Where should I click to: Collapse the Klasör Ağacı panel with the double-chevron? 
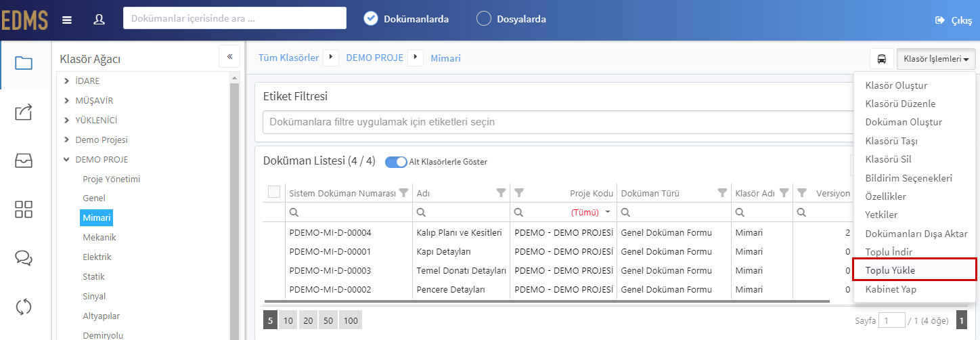click(x=229, y=57)
